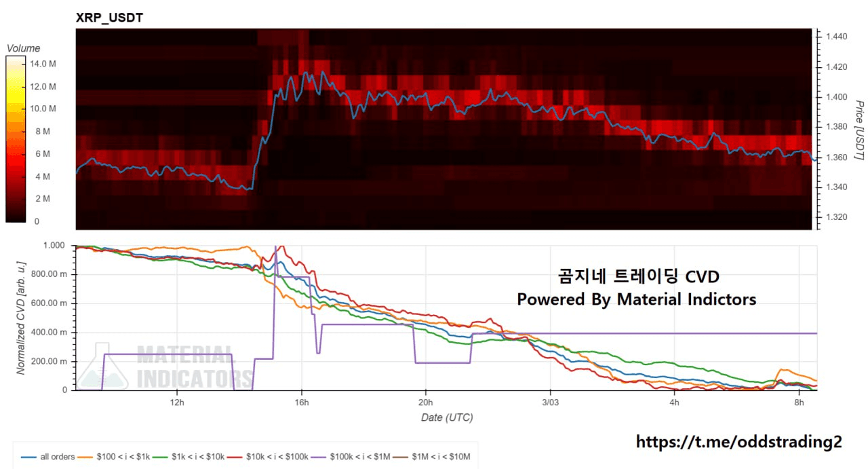Click the "4 M" volume tick
This screenshot has width=868, height=469.
click(x=41, y=176)
